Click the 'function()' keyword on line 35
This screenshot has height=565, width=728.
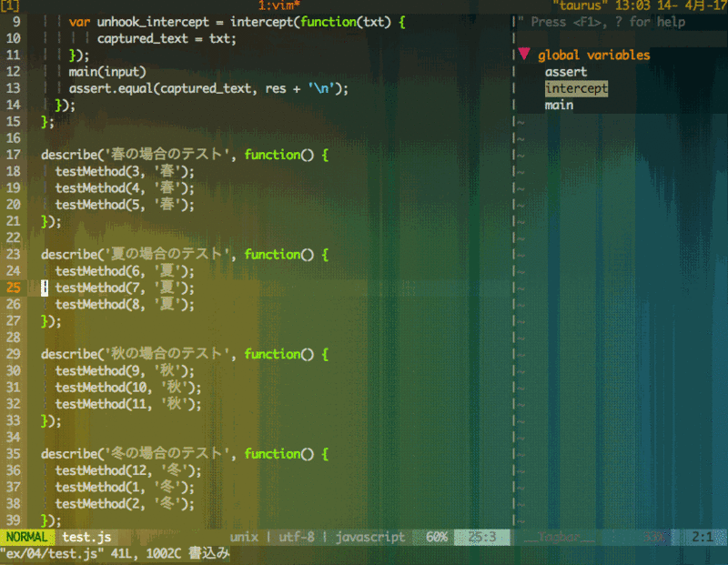tap(279, 454)
